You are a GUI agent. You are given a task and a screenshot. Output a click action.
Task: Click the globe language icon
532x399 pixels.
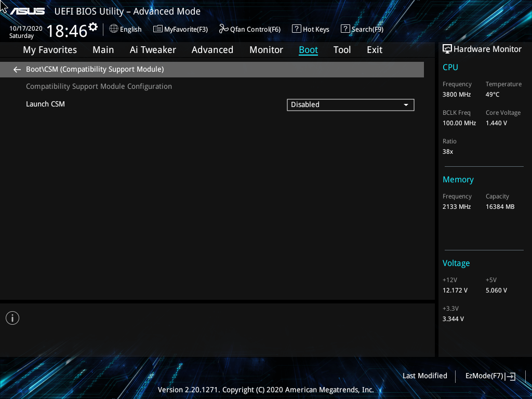click(x=114, y=29)
